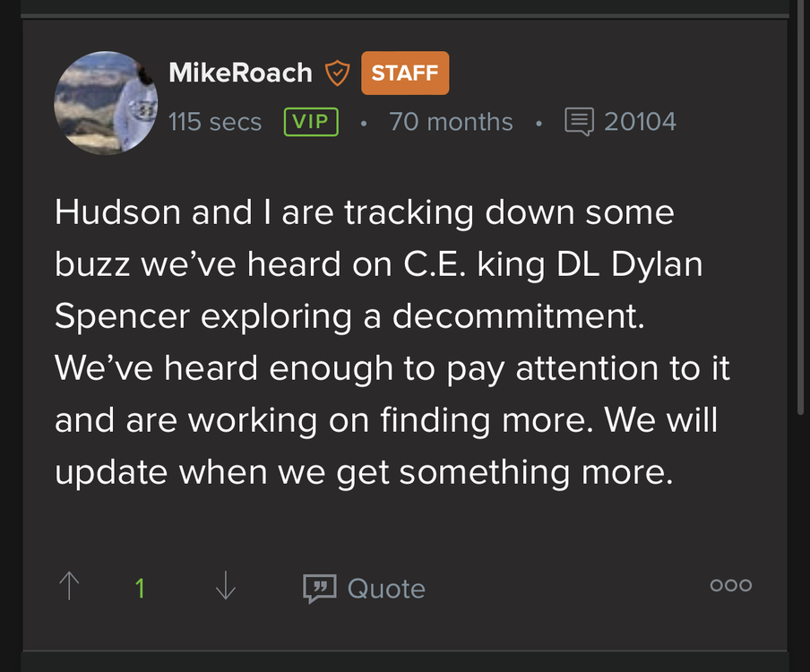The width and height of the screenshot is (810, 672).
Task: Click the page scrollbar on the right edge
Action: click(x=799, y=206)
